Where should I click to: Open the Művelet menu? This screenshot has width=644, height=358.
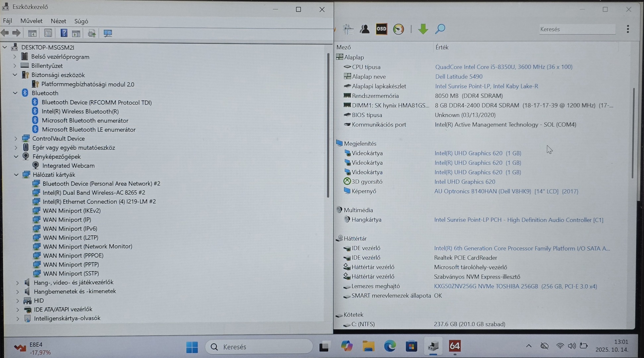coord(31,21)
